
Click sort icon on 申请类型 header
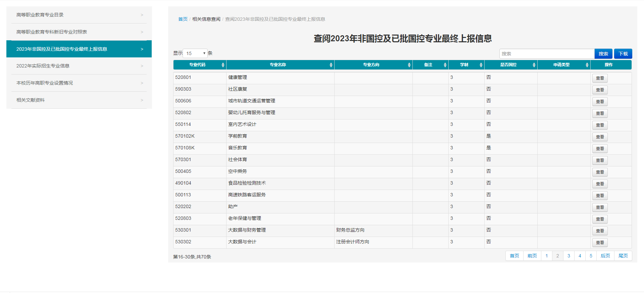(x=587, y=65)
